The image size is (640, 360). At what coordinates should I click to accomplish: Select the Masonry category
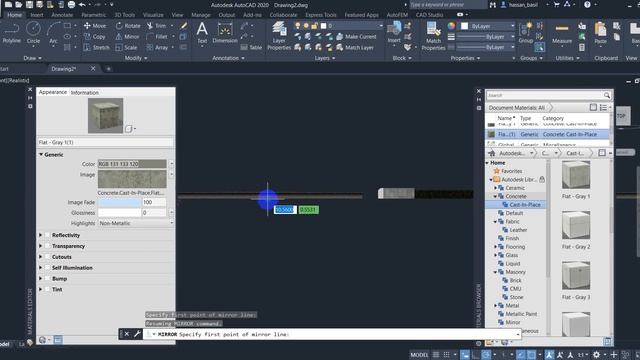(x=516, y=272)
